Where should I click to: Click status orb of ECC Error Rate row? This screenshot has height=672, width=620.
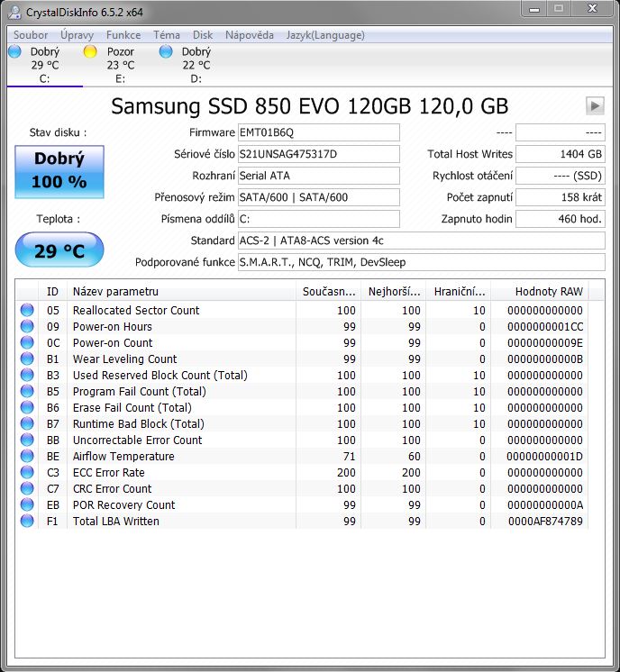pyautogui.click(x=27, y=472)
